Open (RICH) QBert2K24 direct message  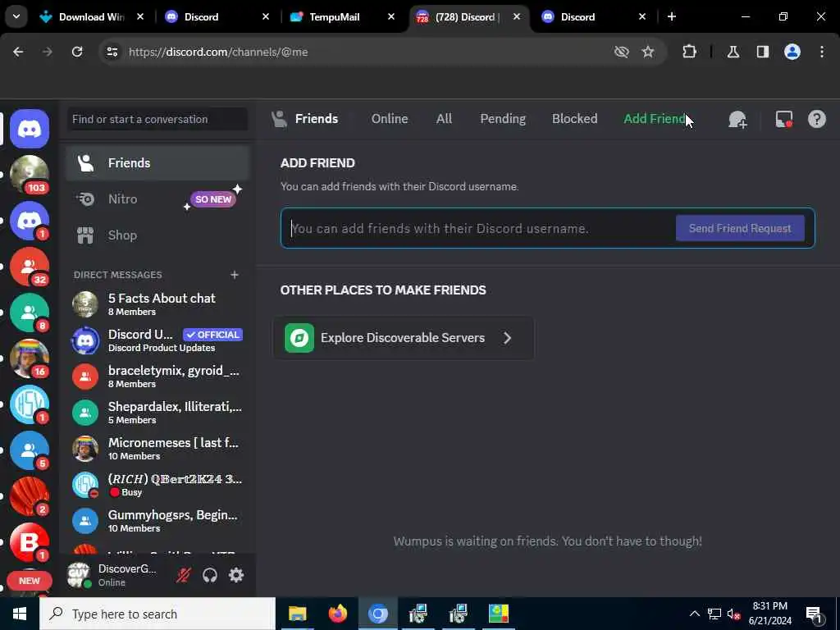157,485
